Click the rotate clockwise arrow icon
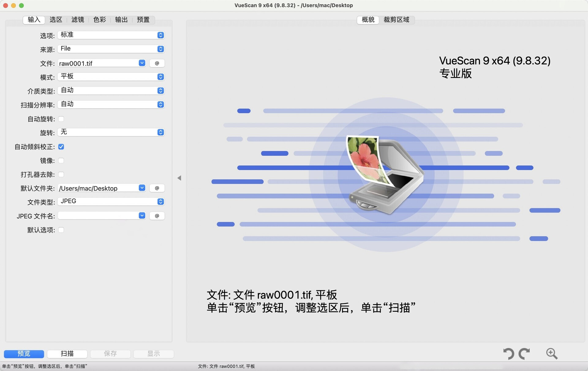 coord(524,354)
